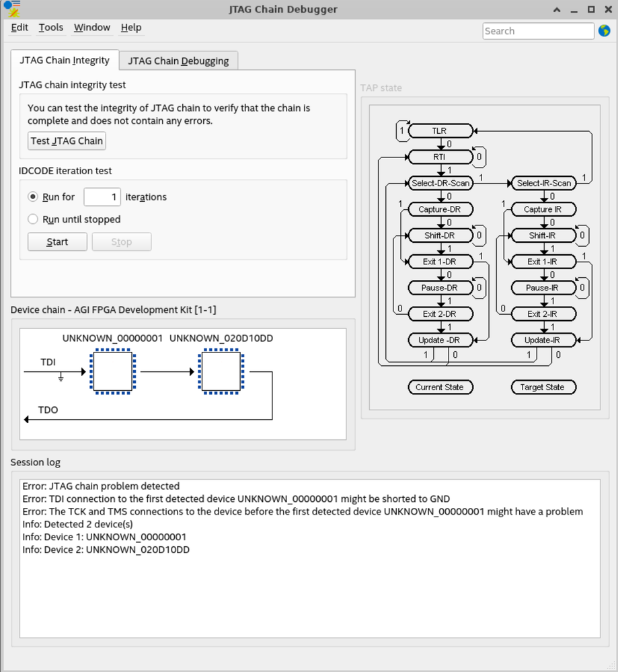
Task: Click the disabled Stop button
Action: (122, 241)
